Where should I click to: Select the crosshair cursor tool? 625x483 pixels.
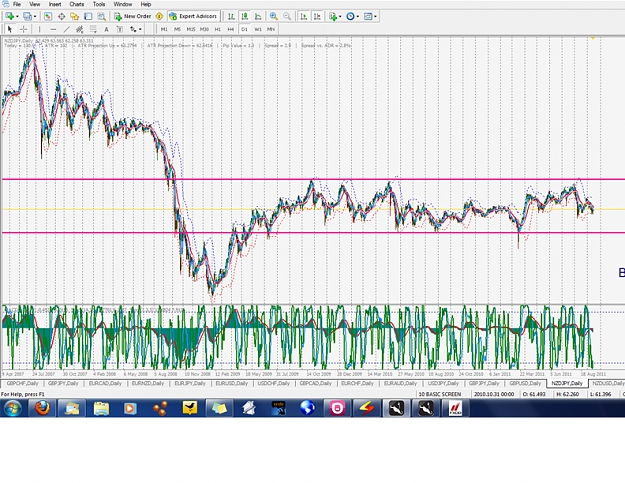point(24,29)
